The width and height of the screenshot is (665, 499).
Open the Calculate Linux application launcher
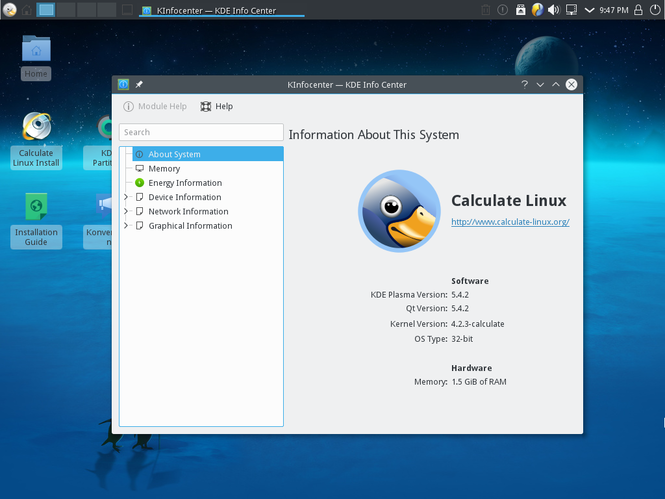pyautogui.click(x=9, y=9)
